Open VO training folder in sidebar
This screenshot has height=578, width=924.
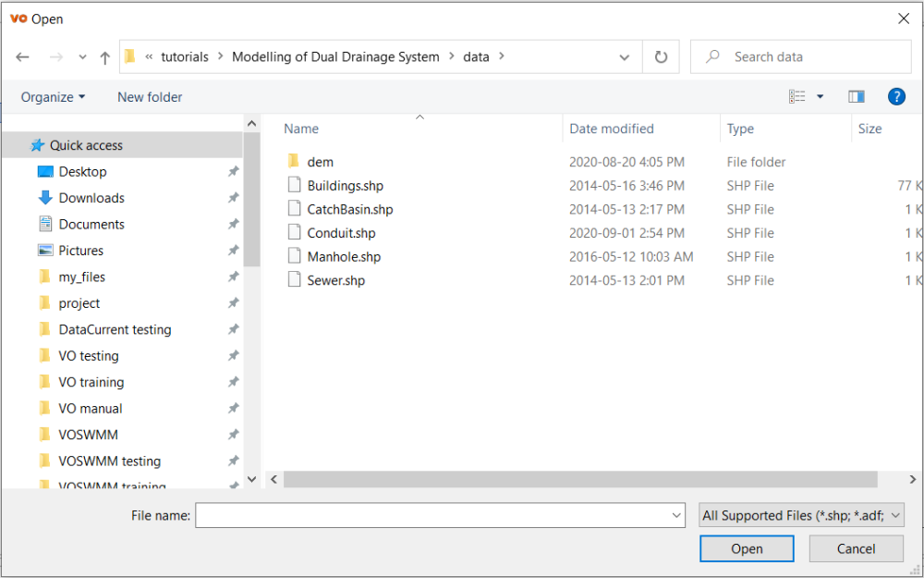(91, 382)
